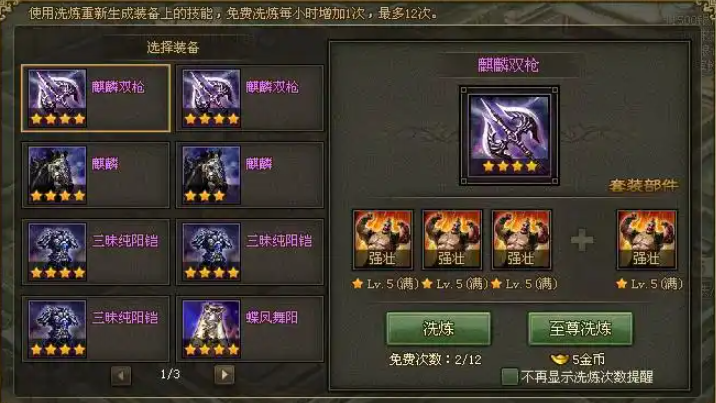The height and width of the screenshot is (403, 716).
Task: Click the 至尊洗炼 button
Action: coord(580,329)
